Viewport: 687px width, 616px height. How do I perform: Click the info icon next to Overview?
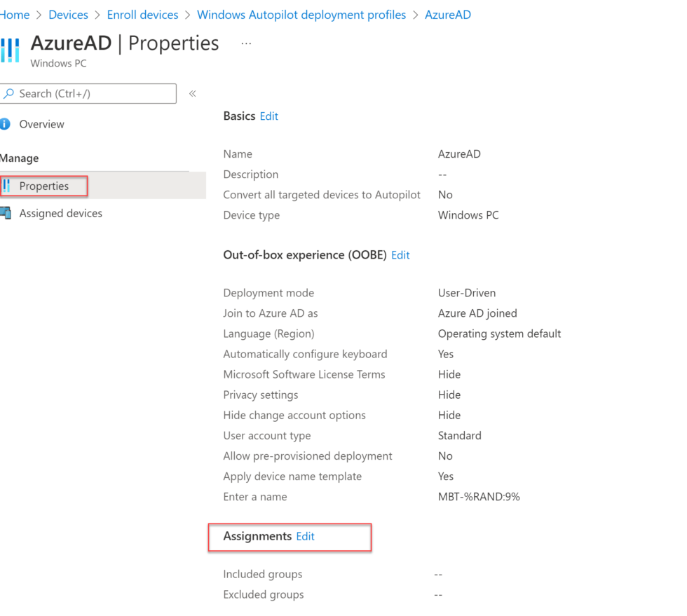point(7,124)
